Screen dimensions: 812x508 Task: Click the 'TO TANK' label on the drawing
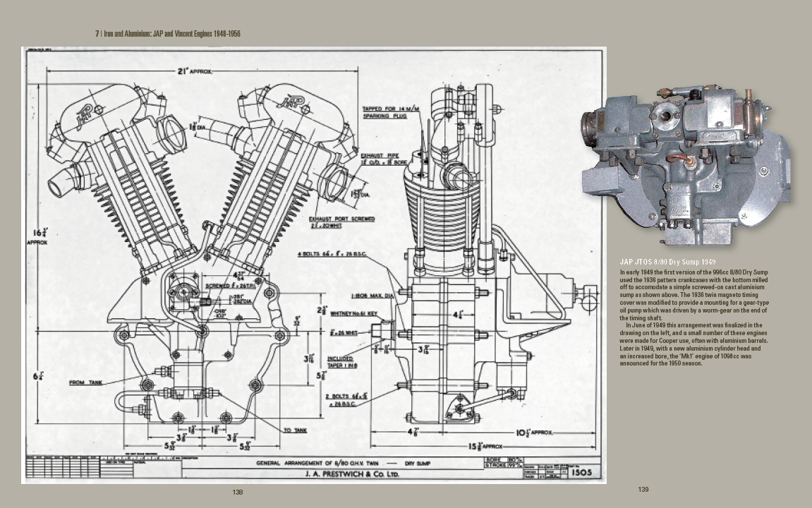pos(296,430)
